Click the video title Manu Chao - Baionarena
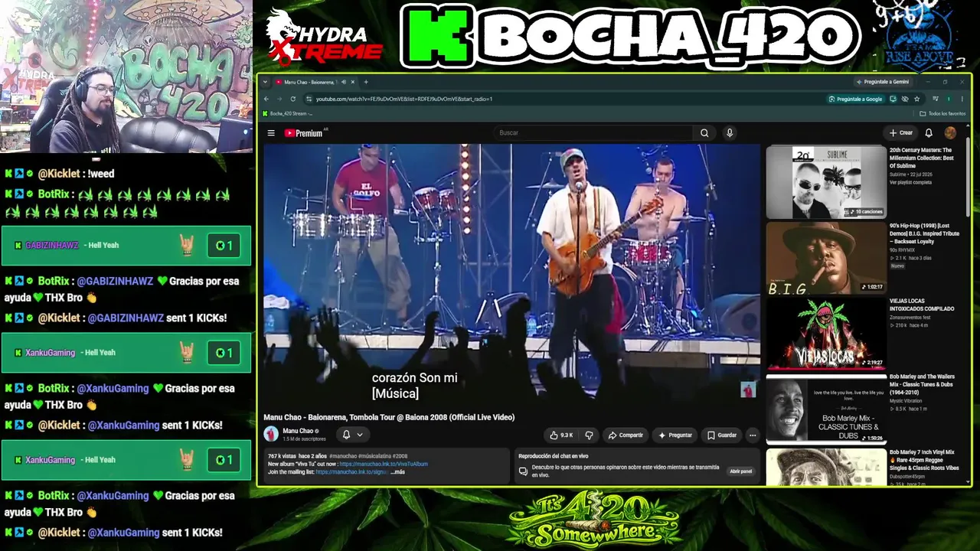Image resolution: width=980 pixels, height=551 pixels. [x=389, y=417]
